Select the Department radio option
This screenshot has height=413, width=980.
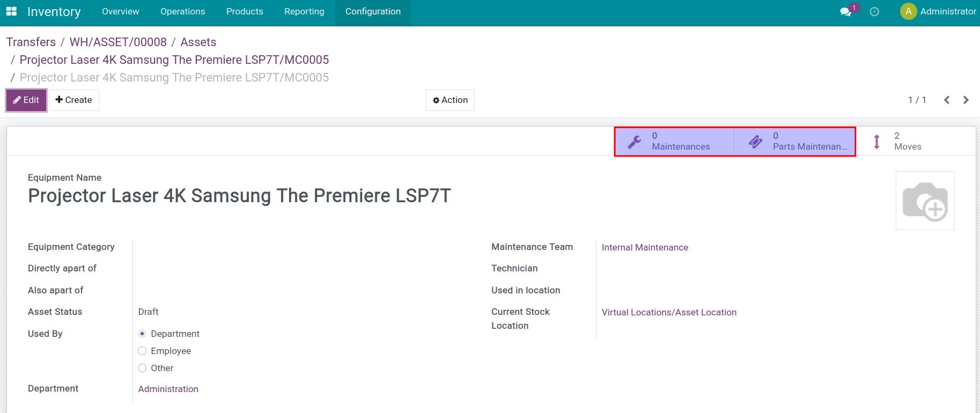click(142, 334)
